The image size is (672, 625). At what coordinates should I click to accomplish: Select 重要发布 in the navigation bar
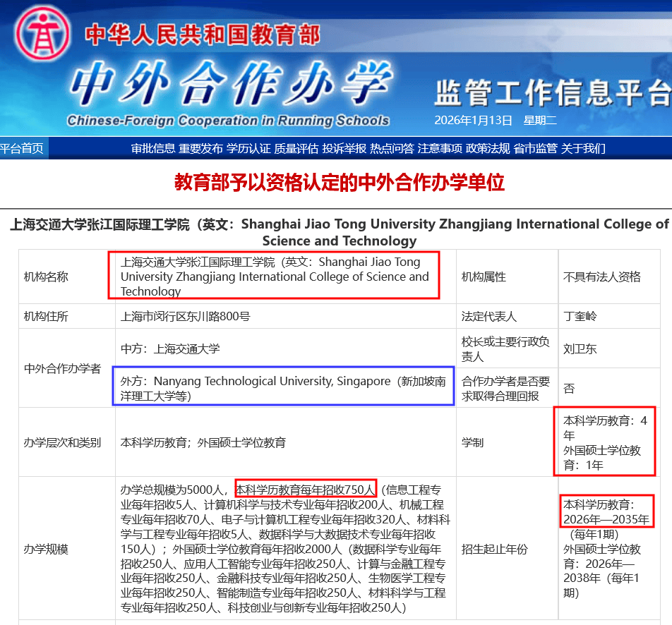200,148
